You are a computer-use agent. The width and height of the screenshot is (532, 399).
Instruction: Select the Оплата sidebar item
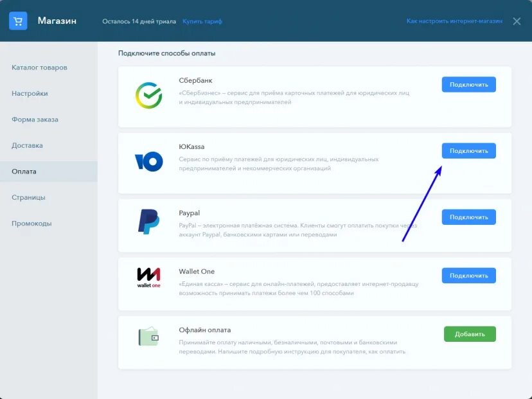49,172
